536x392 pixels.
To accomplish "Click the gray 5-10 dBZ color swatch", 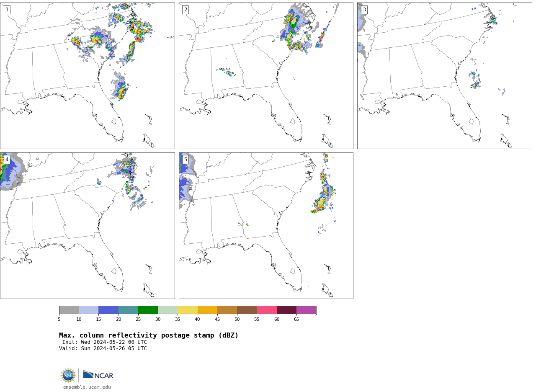I will click(69, 310).
